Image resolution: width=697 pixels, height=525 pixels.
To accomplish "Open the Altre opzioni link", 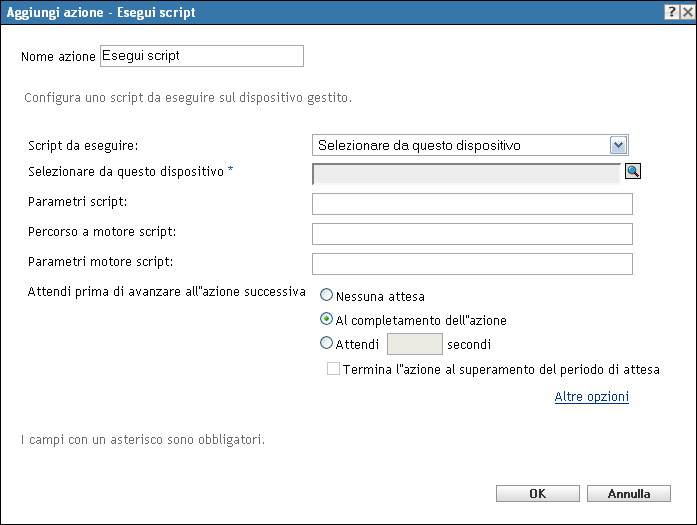I will click(591, 397).
